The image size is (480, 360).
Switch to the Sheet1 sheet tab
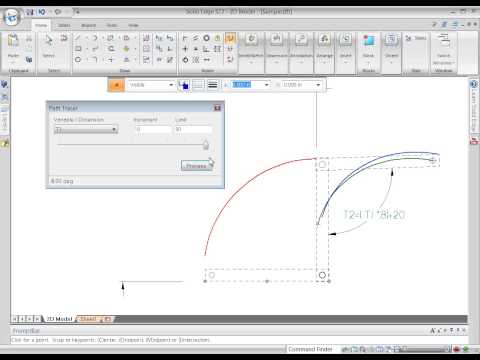[x=88, y=319]
